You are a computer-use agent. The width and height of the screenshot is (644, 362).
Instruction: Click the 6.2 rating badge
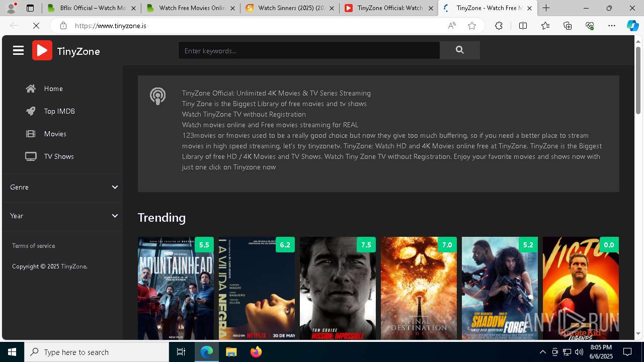(285, 245)
